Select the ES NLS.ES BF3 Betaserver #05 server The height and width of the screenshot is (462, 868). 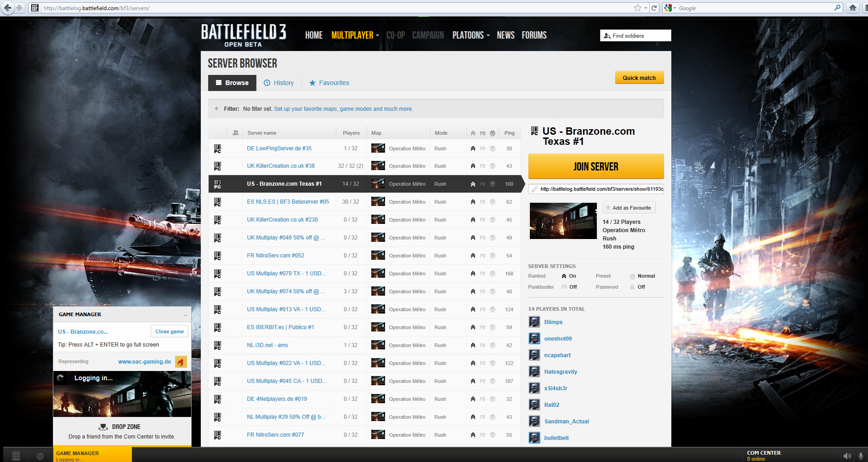364,202
